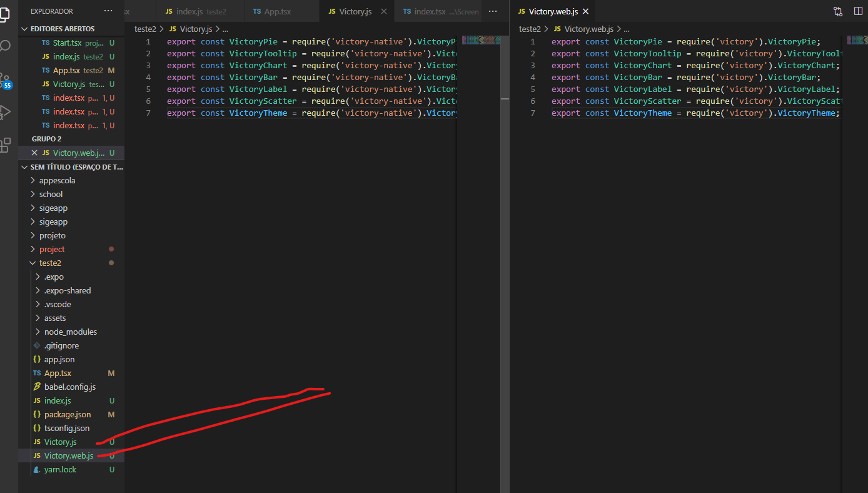Open the Explorer view in activity bar
Screen dimensions: 868x493
point(5,14)
